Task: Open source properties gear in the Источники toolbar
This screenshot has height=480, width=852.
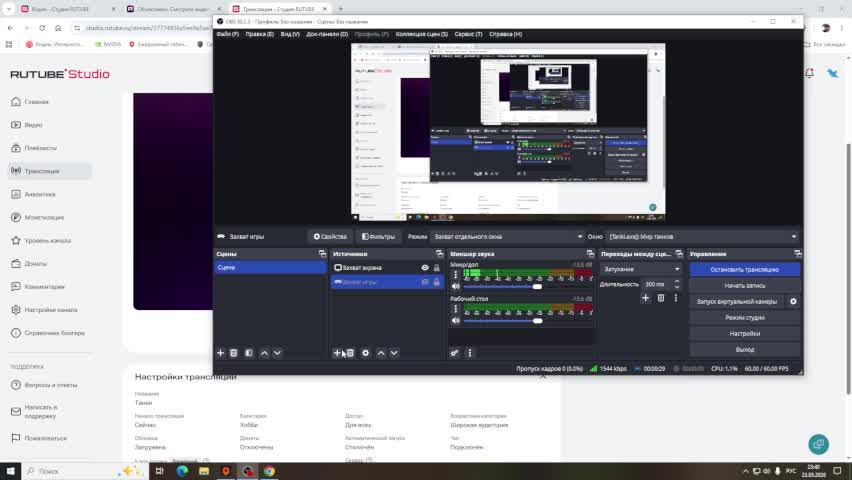Action: tap(366, 353)
